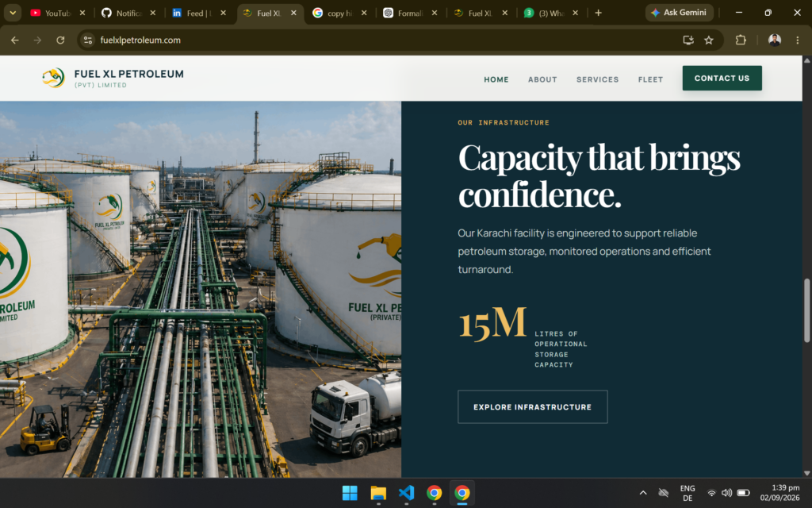Go forward to next page
Screen dimensions: 812x508
pyautogui.click(x=37, y=40)
